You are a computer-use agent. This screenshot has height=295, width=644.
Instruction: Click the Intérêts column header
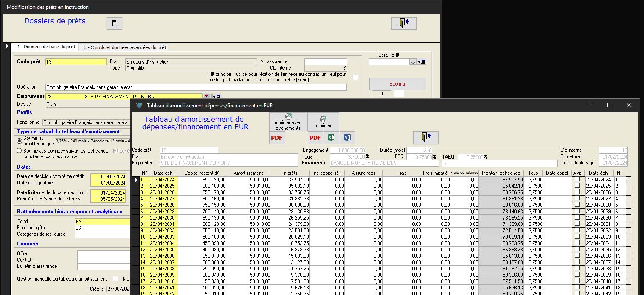pyautogui.click(x=290, y=173)
